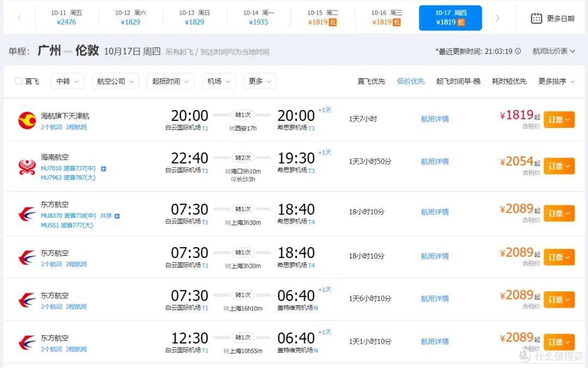The height and width of the screenshot is (368, 588).
Task: Click the 转上海16h10m transfer info
Action: click(x=243, y=308)
